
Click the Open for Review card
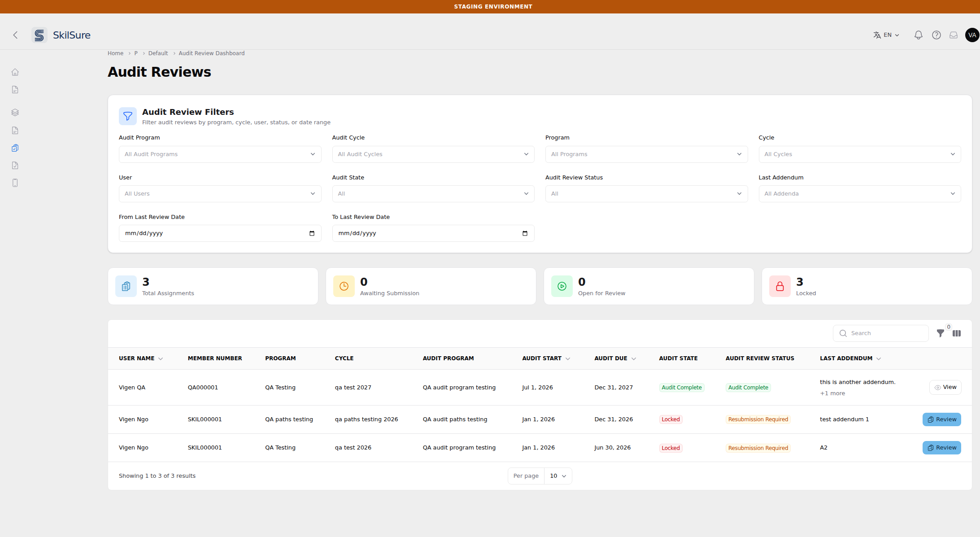pyautogui.click(x=649, y=286)
